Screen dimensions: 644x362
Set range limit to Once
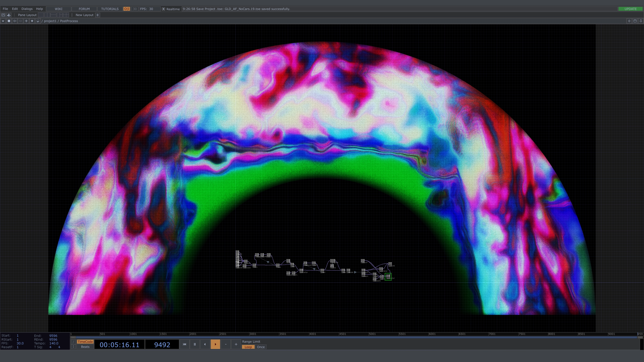[x=261, y=347]
